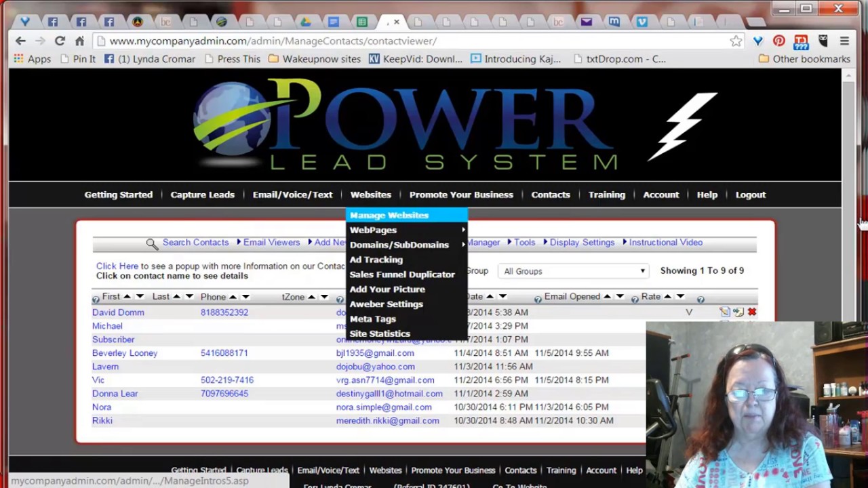Viewport: 868px width, 488px height.
Task: Click the help icon before Rate column
Action: tap(635, 299)
